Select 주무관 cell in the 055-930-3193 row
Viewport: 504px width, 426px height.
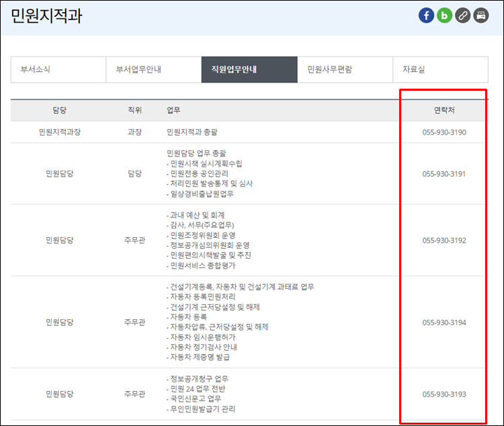tap(134, 394)
